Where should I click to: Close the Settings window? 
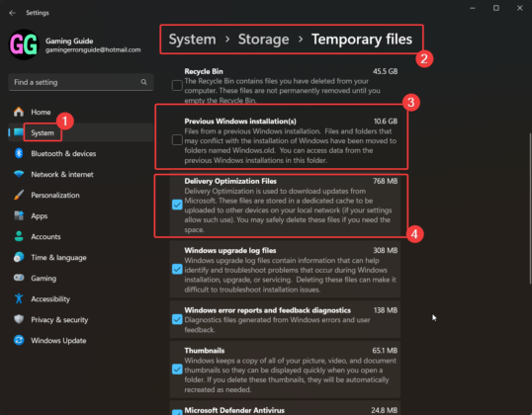[520, 8]
